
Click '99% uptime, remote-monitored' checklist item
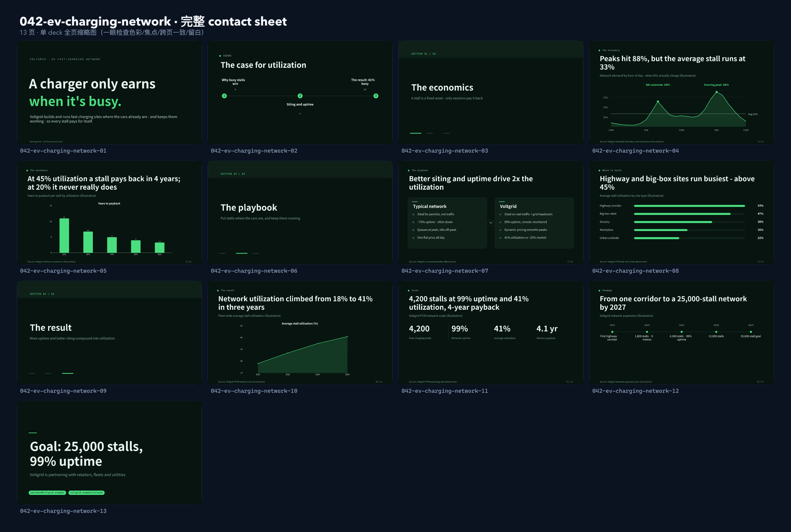coord(525,222)
